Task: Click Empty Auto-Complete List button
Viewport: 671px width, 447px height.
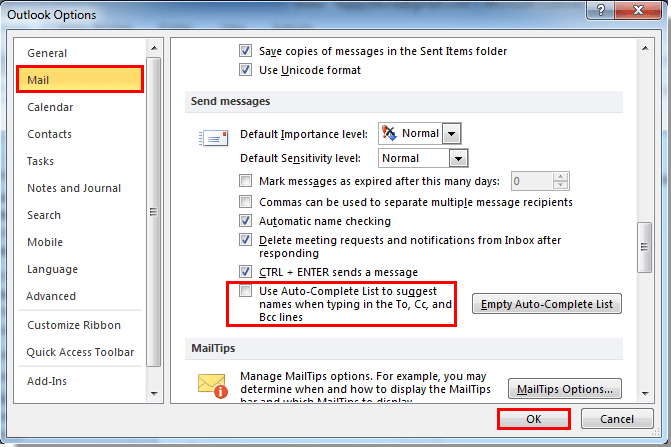Action: click(546, 304)
